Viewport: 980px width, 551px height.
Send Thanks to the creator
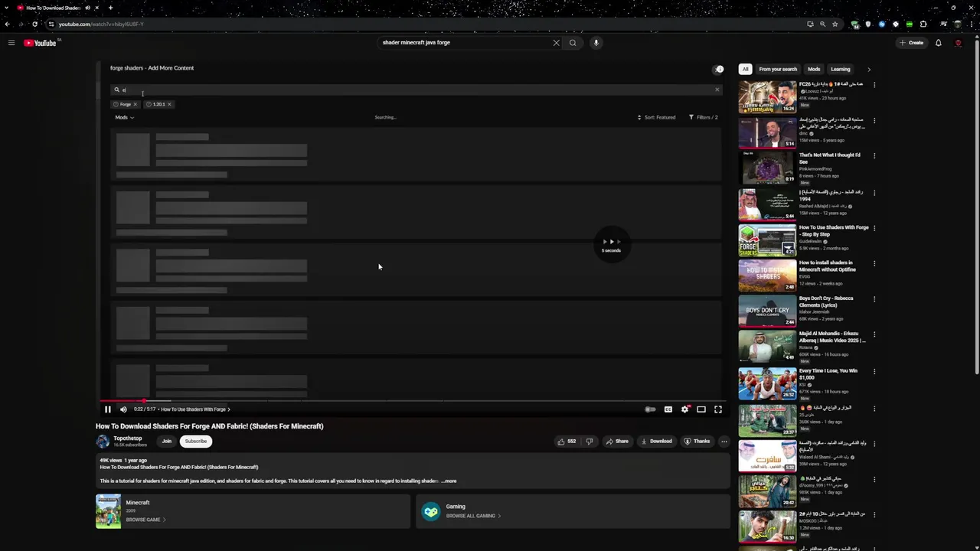pyautogui.click(x=697, y=442)
